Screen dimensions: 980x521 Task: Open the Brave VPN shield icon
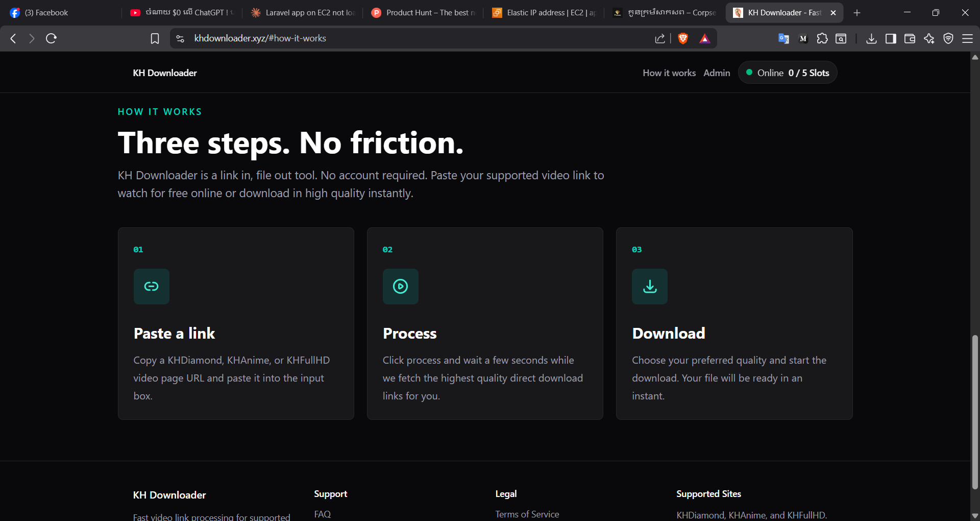coord(948,38)
